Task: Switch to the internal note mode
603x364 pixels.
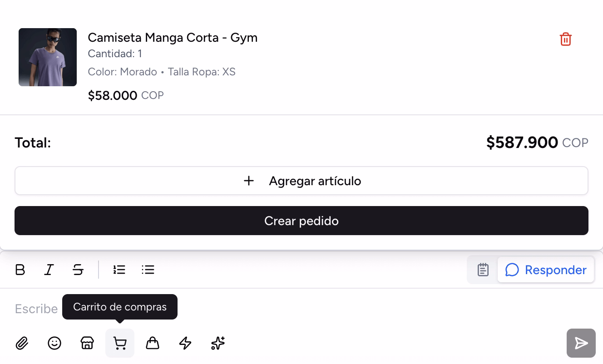Action: coord(483,270)
